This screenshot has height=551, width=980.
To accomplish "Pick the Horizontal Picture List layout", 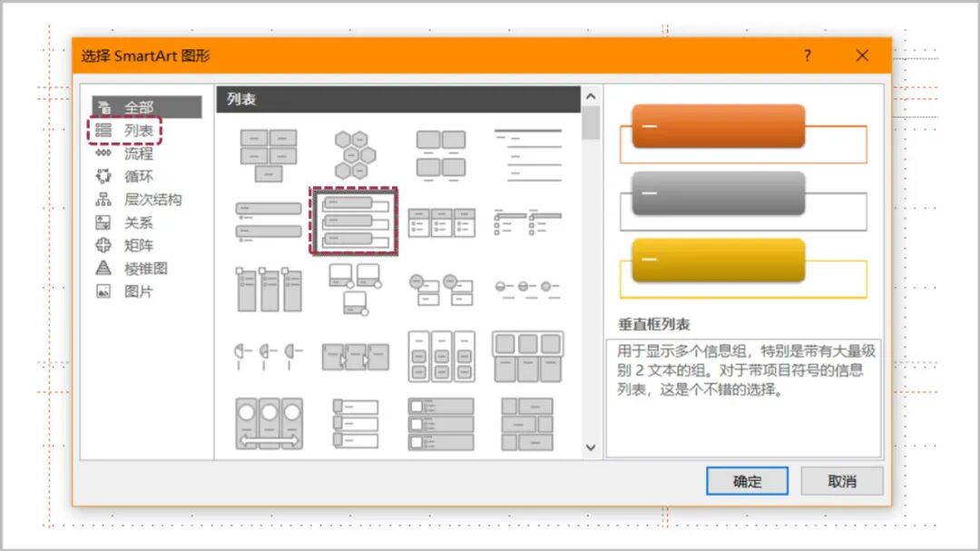I will tap(527, 357).
